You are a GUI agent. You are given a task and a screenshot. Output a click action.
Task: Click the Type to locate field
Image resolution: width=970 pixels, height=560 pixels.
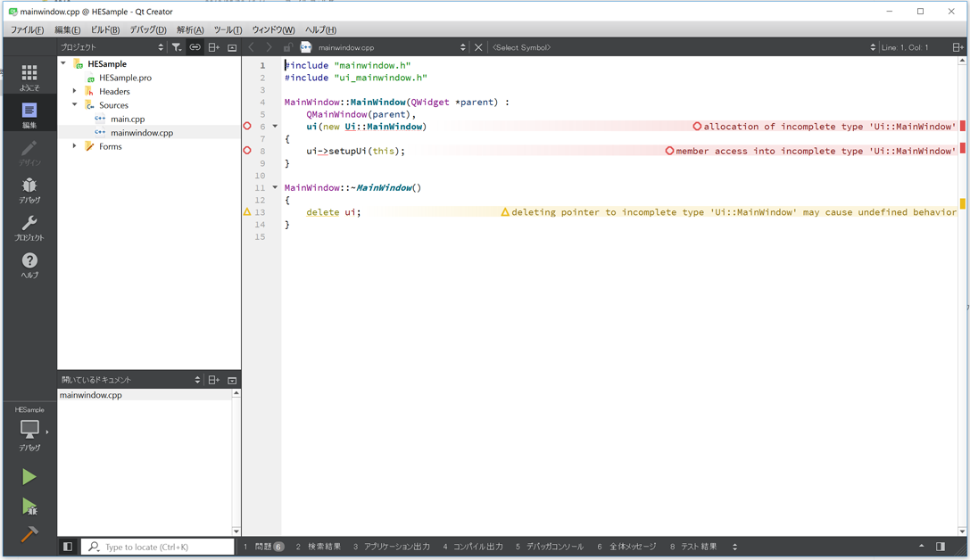click(x=158, y=547)
